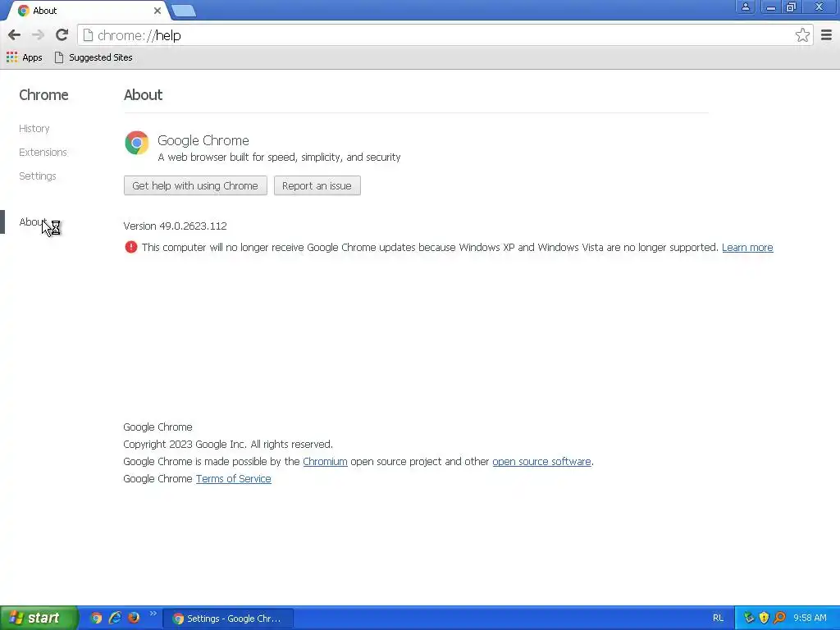Open Extensions in the sidebar
This screenshot has height=630, width=840.
pos(43,152)
